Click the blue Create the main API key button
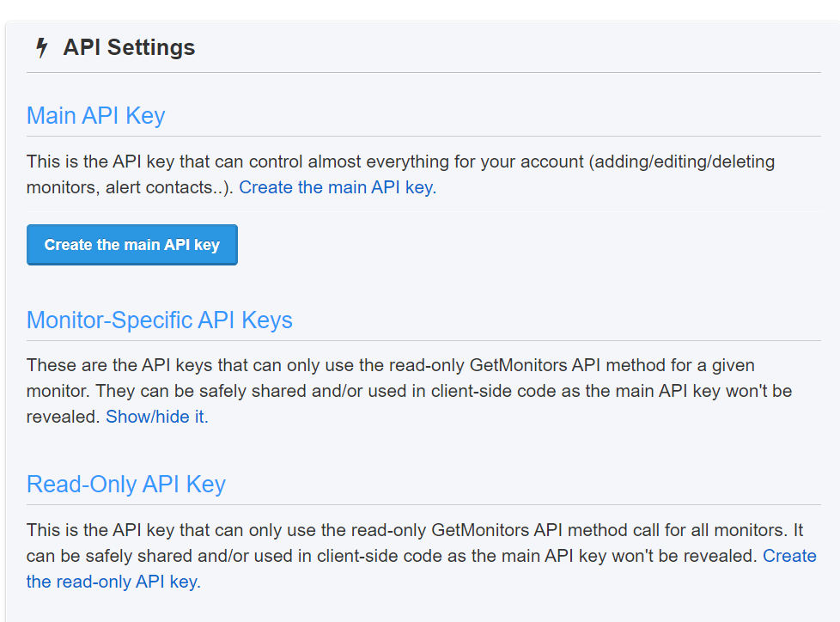Screen dimensions: 840x622 (x=132, y=245)
